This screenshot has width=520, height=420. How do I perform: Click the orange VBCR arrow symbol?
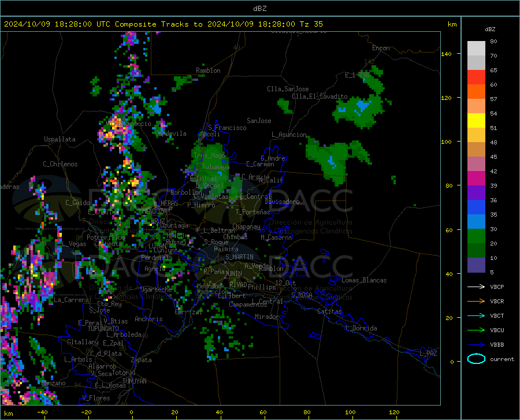476,301
